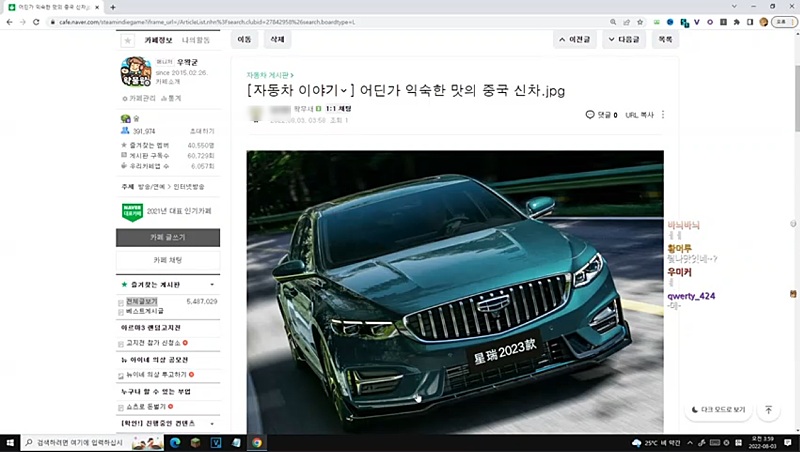This screenshot has height=452, width=800.
Task: Open the tab search chevron in title bar
Action: [x=734, y=7]
